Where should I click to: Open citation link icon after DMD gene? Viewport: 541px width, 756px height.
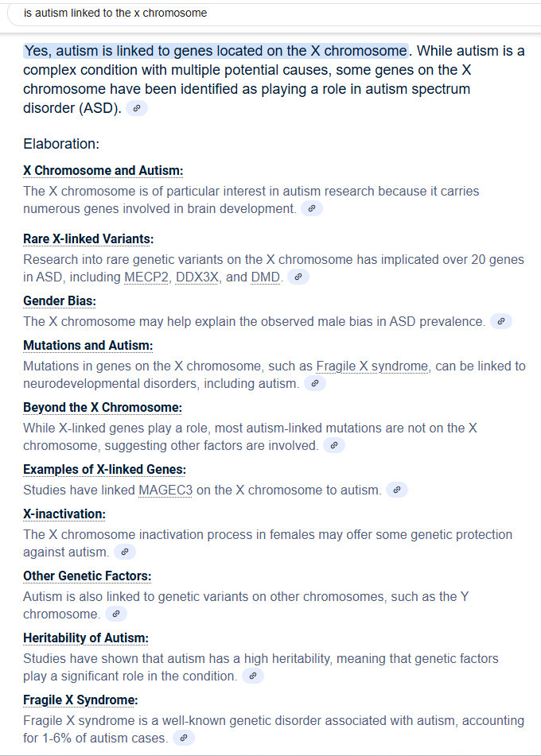tap(298, 277)
